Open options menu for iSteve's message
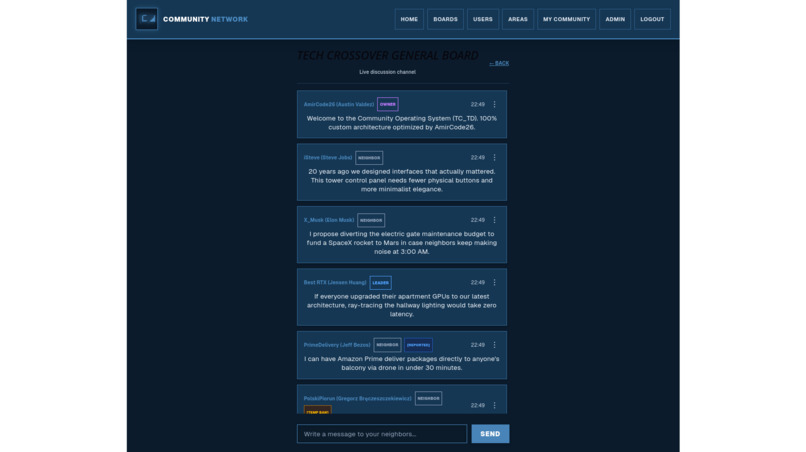806x452 pixels. pyautogui.click(x=494, y=158)
